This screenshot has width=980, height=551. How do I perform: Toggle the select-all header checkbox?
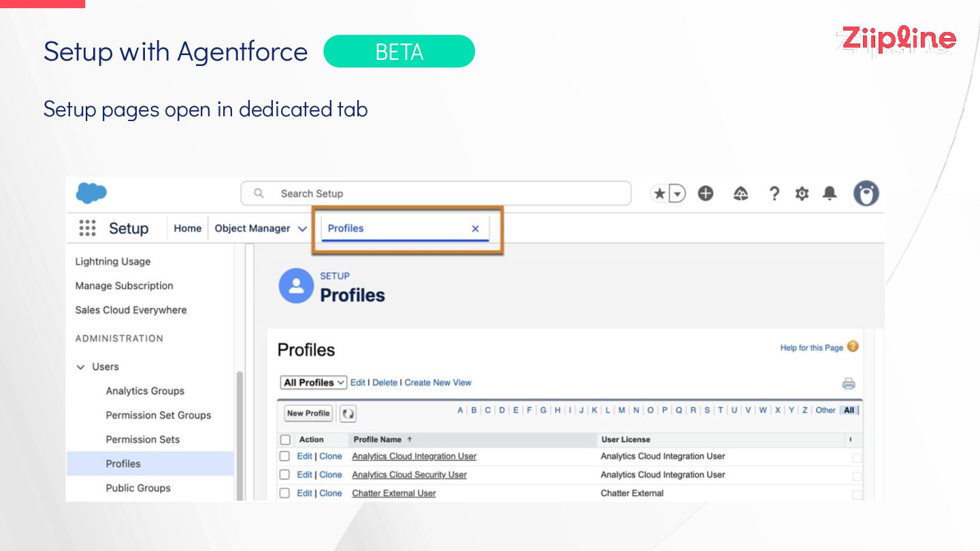[x=285, y=440]
